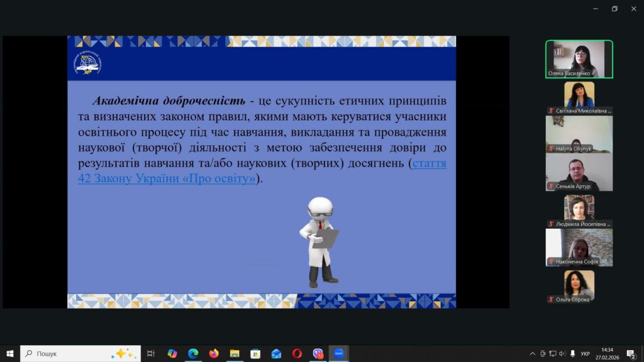The height and width of the screenshot is (362, 644).
Task: Open the volume control in system tray
Action: pos(563,353)
